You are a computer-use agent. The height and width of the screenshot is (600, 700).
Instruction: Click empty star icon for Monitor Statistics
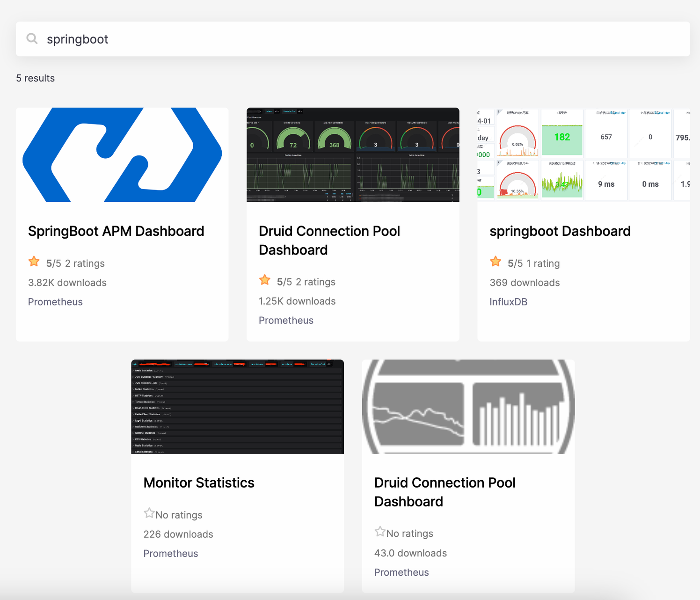pyautogui.click(x=149, y=513)
